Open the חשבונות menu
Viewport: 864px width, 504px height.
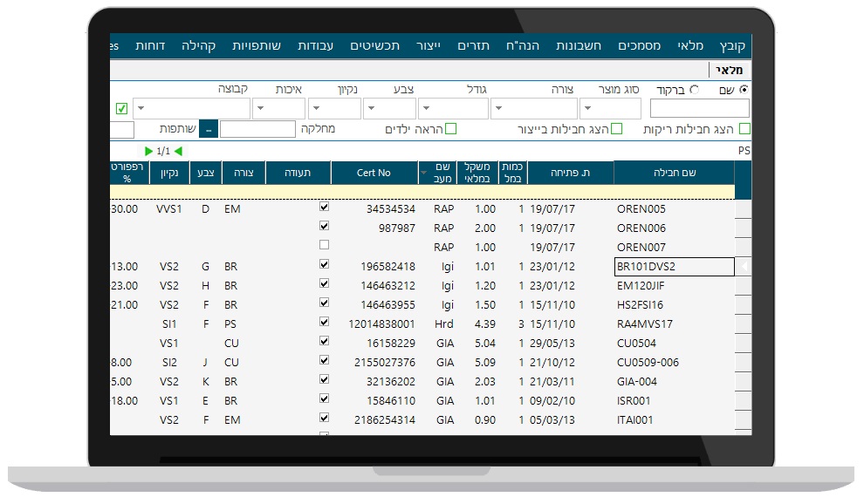click(578, 45)
